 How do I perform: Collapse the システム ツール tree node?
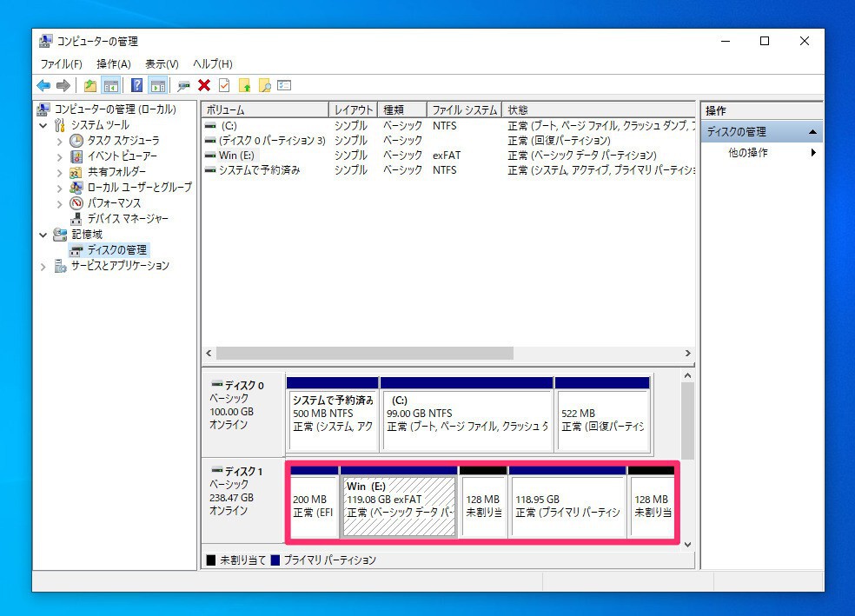44,125
